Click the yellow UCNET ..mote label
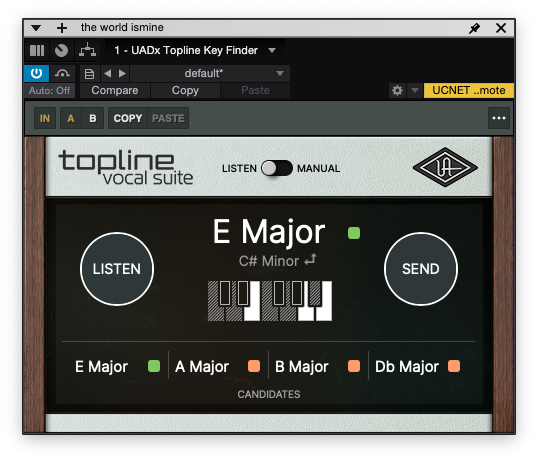The height and width of the screenshot is (461, 538). (469, 91)
